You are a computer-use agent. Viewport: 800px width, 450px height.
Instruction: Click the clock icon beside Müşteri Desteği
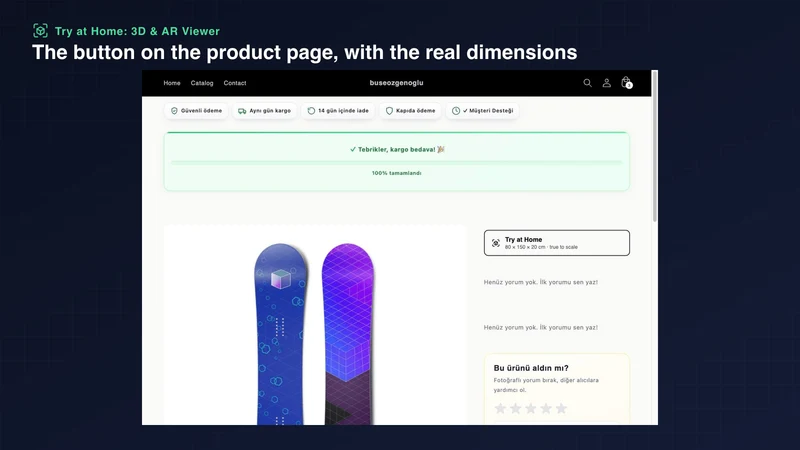click(x=456, y=111)
